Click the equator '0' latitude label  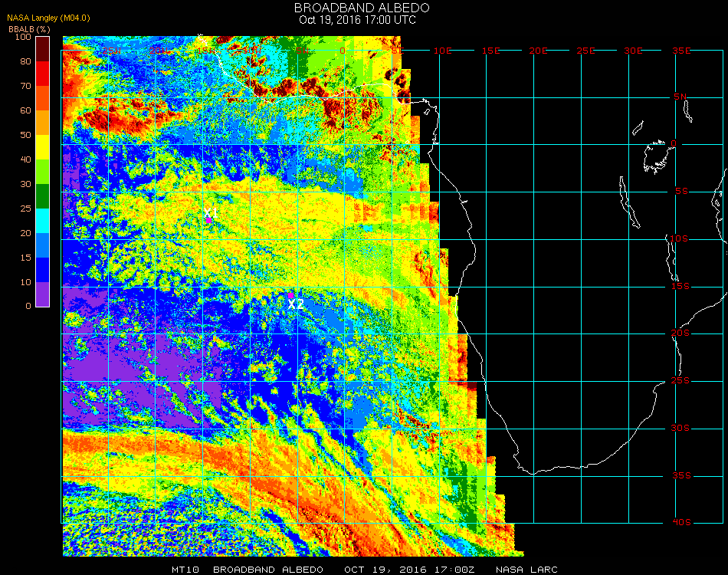coord(674,143)
